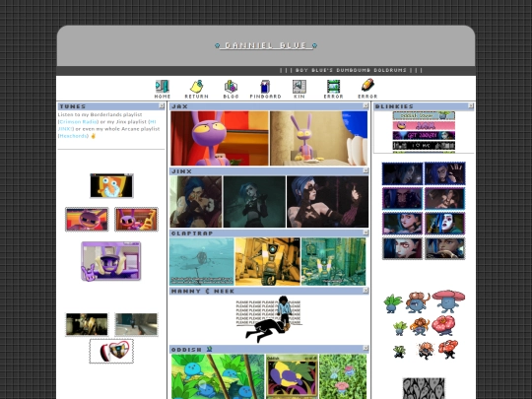
Task: Click the Home label in navigation
Action: [163, 97]
